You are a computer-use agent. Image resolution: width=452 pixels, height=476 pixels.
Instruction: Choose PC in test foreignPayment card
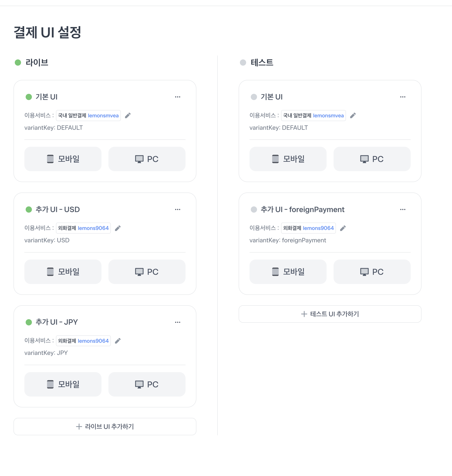372,272
